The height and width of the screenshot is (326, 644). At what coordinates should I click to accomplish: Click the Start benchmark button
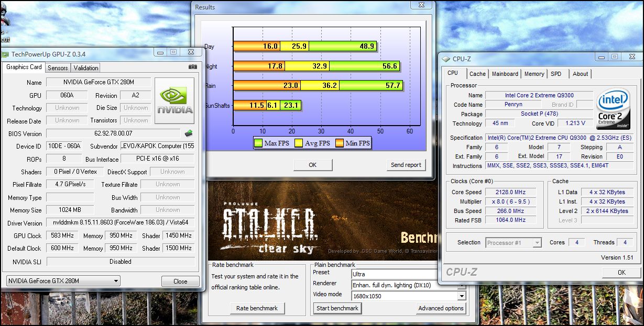point(337,308)
